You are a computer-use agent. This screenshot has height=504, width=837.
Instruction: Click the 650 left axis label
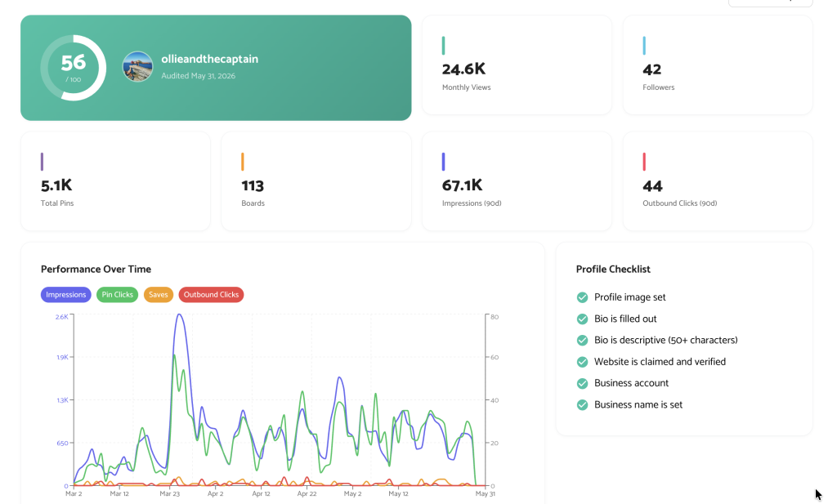point(63,444)
